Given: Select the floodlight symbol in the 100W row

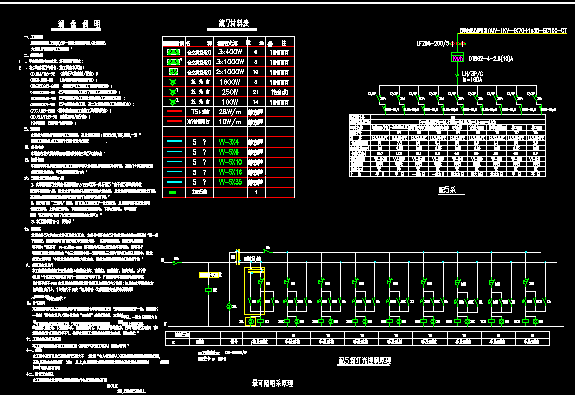Looking at the screenshot, I should point(173,102).
